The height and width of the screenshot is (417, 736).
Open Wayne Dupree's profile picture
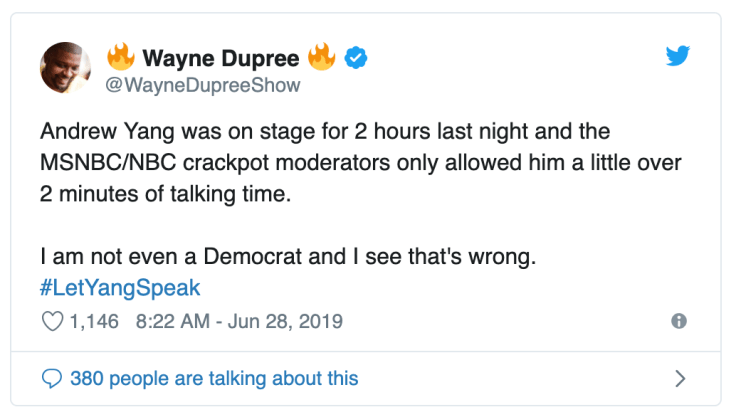[67, 70]
